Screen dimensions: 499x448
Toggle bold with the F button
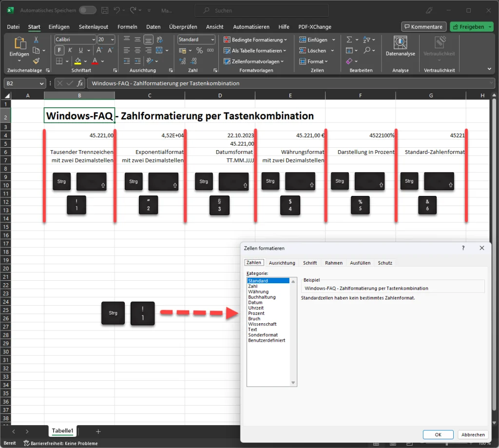pyautogui.click(x=59, y=50)
